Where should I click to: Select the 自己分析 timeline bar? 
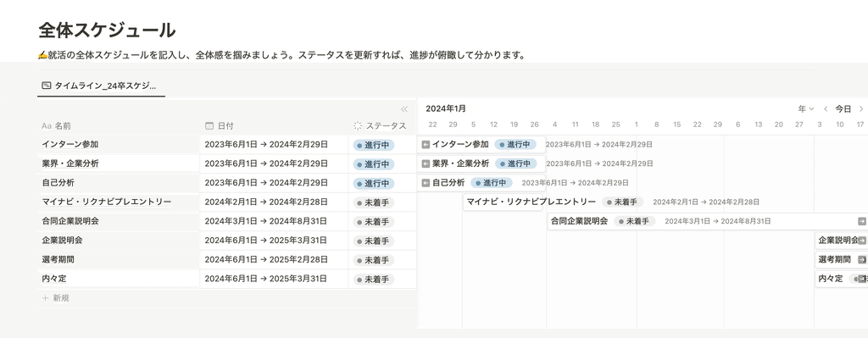(x=481, y=182)
